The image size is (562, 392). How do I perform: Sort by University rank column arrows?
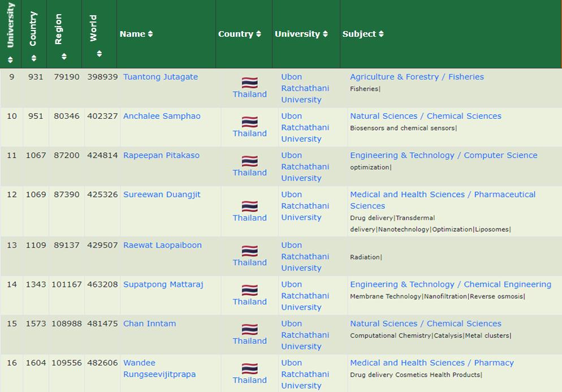tap(10, 59)
